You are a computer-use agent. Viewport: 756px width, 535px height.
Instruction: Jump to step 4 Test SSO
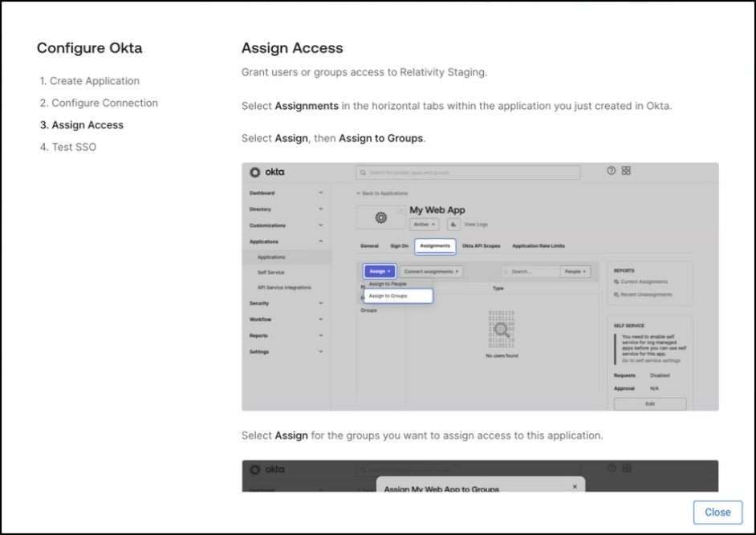(x=68, y=147)
